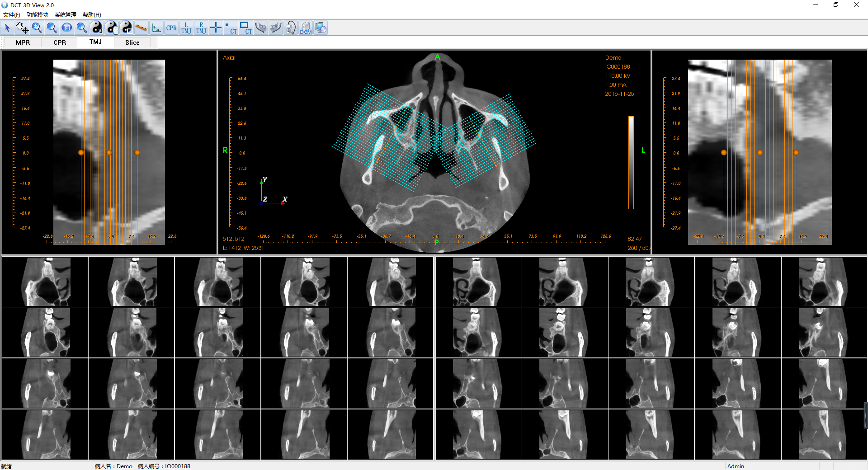Viewport: 868px width, 470px height.
Task: Select the arrow pointer tool
Action: (x=7, y=28)
